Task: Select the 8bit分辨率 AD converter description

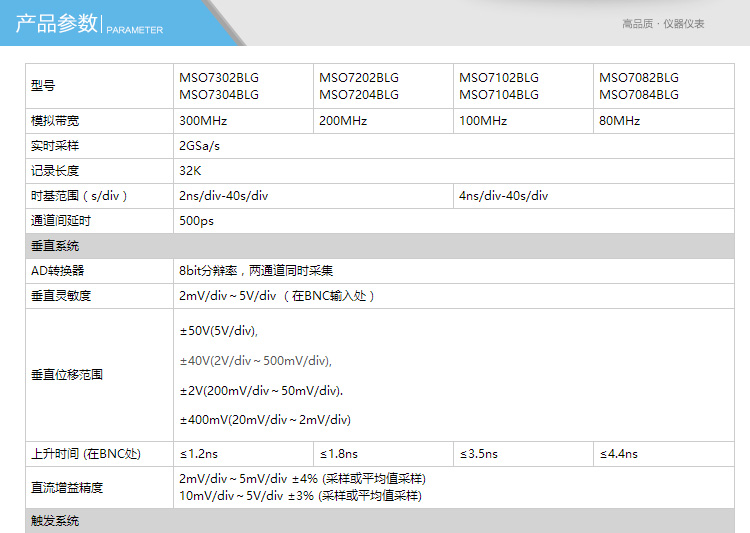Action: click(255, 270)
